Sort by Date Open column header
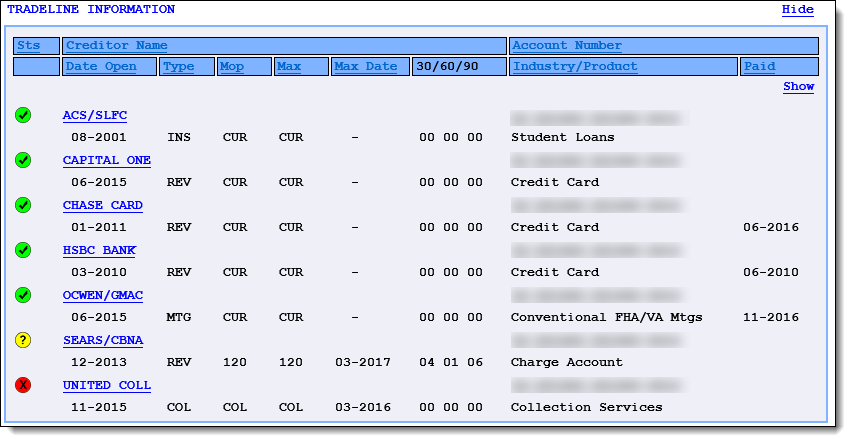The image size is (851, 442). (x=101, y=66)
